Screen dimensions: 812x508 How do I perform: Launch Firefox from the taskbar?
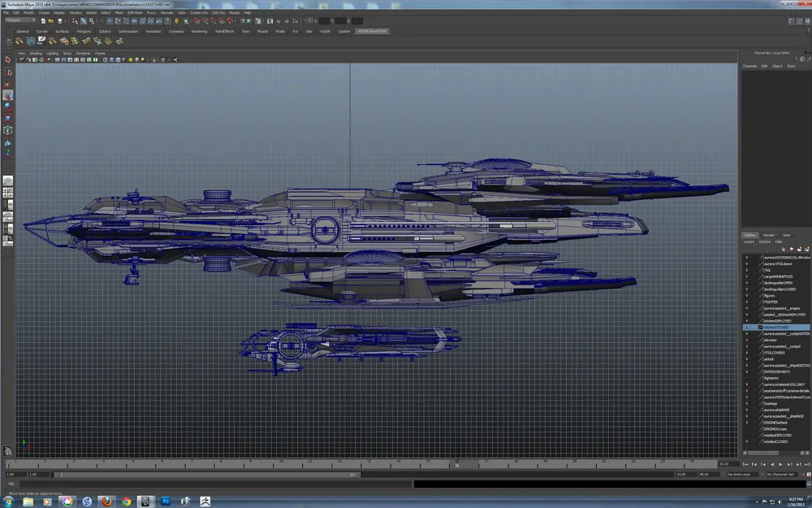(x=106, y=501)
